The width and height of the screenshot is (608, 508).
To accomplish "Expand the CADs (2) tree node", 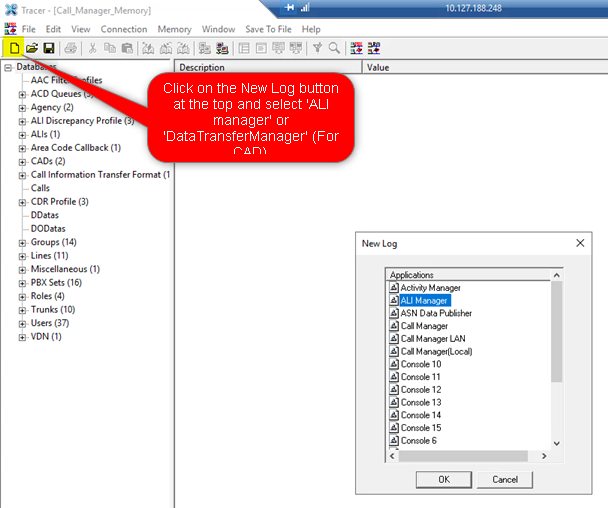I will pyautogui.click(x=22, y=162).
